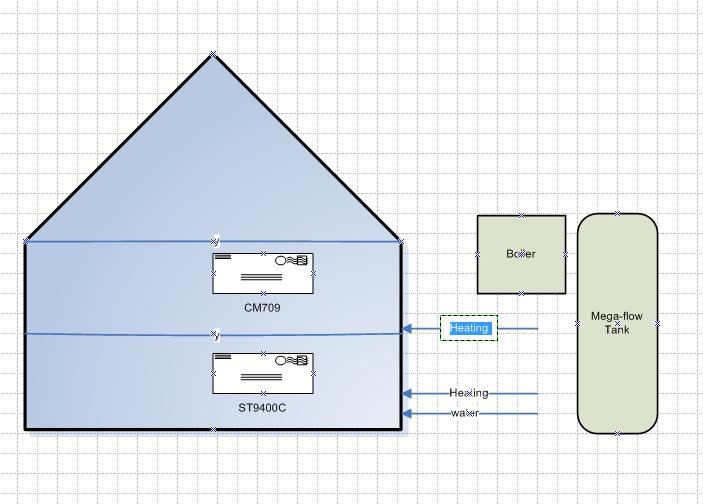Click the roof apex connection point
This screenshot has height=504, width=703.
point(213,54)
